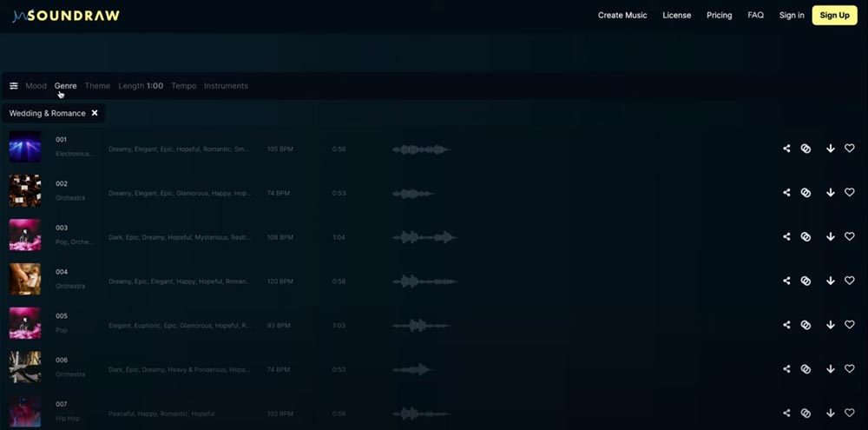Share track 007
This screenshot has width=868, height=430.
pos(786,413)
